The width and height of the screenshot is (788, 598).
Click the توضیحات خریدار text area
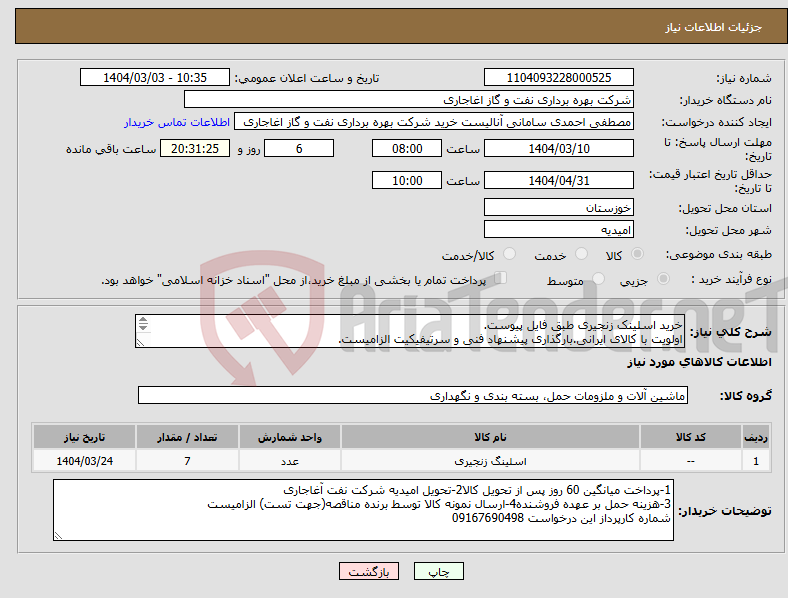pos(363,510)
